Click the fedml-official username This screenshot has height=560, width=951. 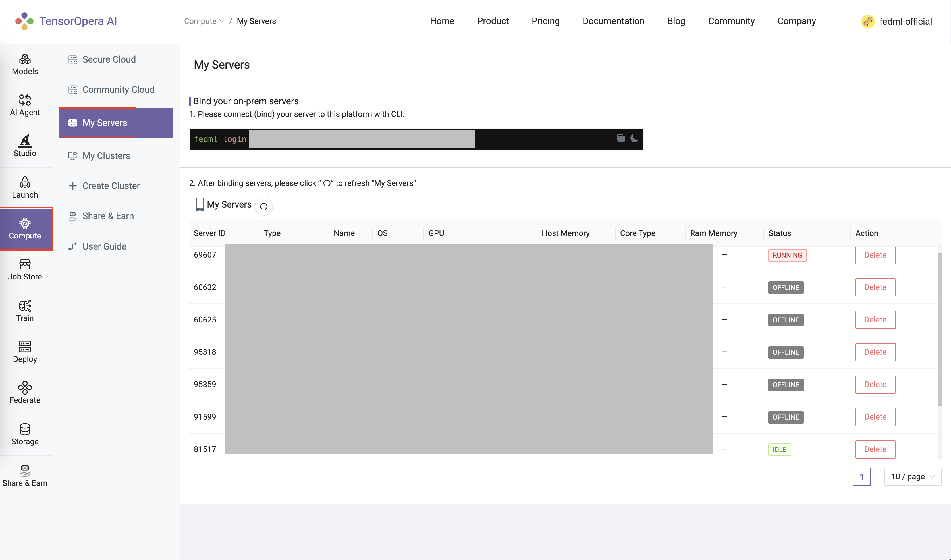point(905,22)
